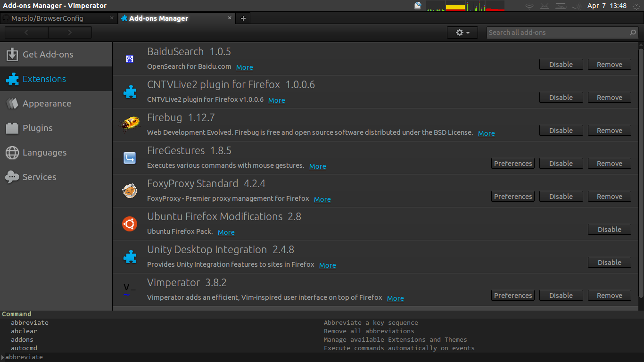Screen dimensions: 644x362
Task: Click More link for BaiduSearch
Action: [x=245, y=67]
